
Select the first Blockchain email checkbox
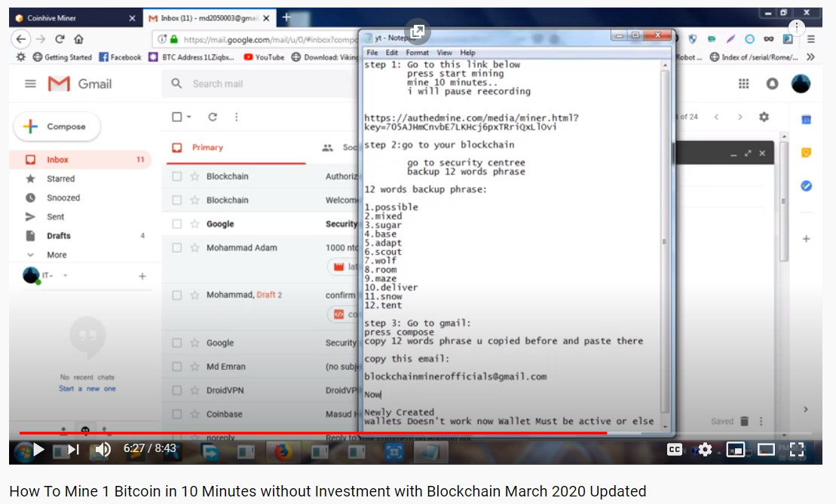pos(177,176)
